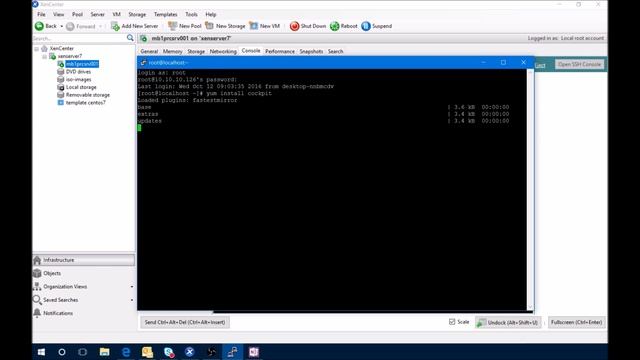The width and height of the screenshot is (640, 360).
Task: Click the Add New Server toolbar icon
Action: [115, 26]
